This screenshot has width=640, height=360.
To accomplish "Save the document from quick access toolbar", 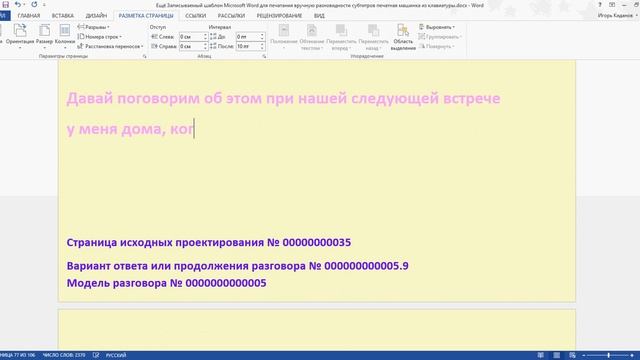I will click(x=5, y=5).
